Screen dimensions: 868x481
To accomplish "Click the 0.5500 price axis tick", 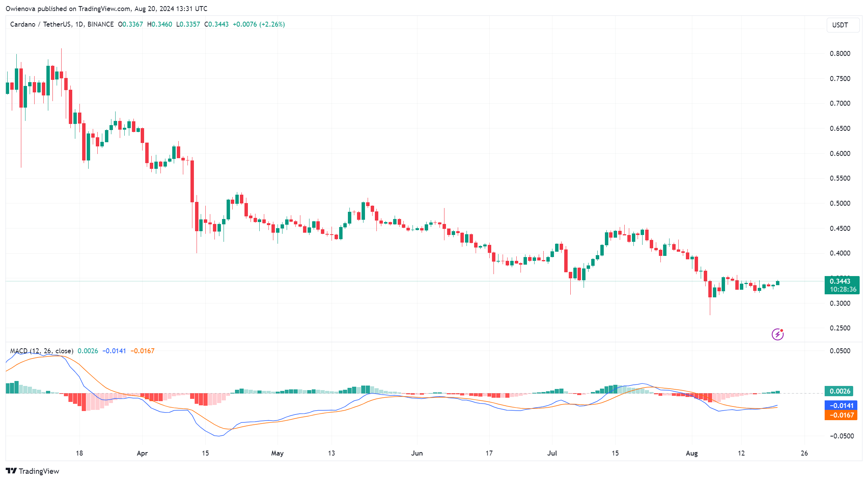I will (840, 178).
